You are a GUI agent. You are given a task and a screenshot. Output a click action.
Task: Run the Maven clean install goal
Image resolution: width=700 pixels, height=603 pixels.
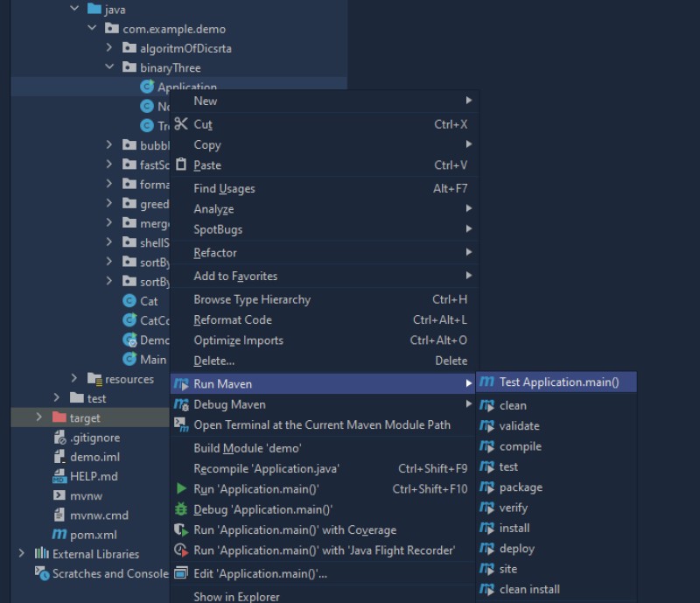click(x=528, y=589)
